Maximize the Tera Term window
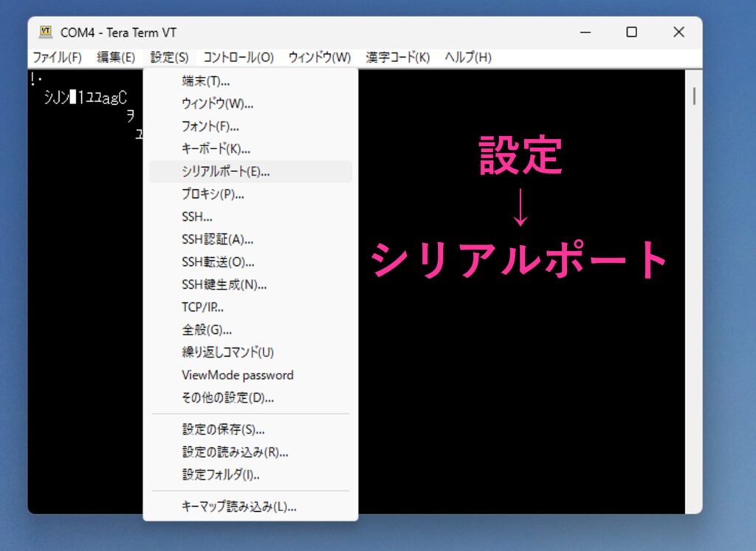 click(x=631, y=32)
